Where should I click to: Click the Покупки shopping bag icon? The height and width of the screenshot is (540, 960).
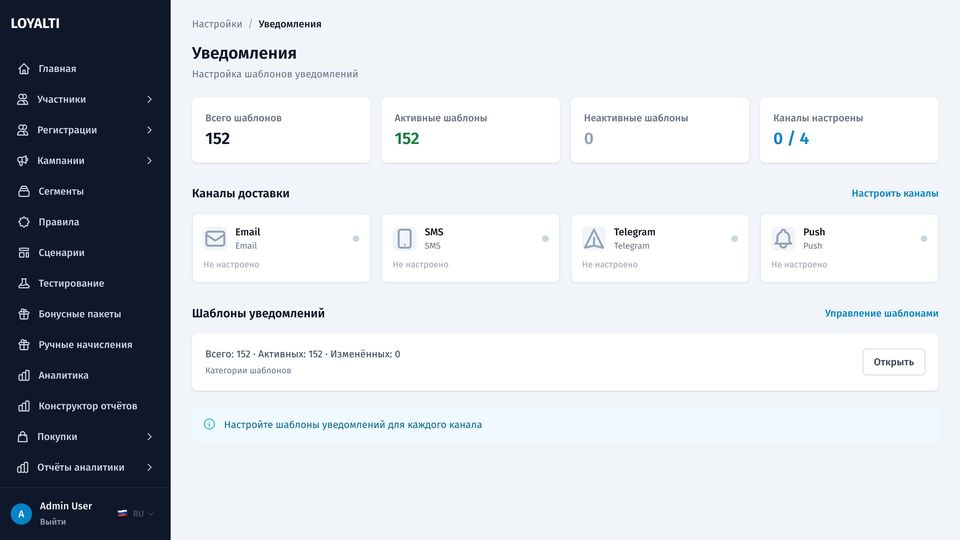[x=23, y=437]
